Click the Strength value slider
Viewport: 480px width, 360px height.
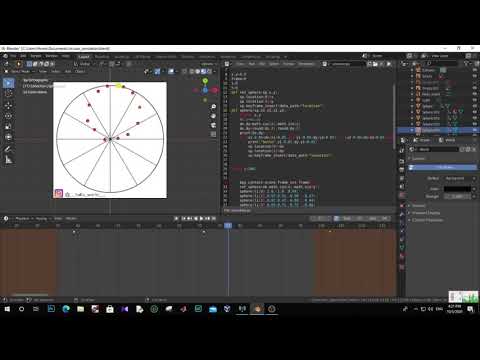[x=457, y=196]
